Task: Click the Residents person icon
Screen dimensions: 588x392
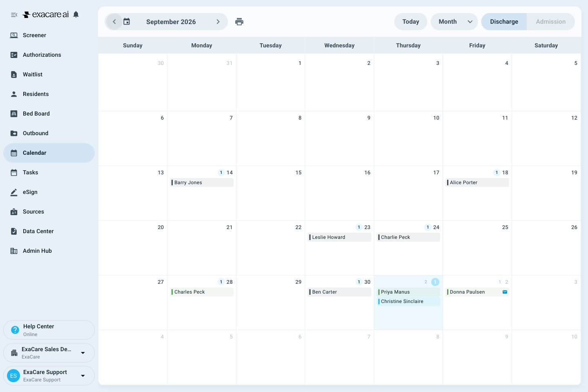Action: 14,94
